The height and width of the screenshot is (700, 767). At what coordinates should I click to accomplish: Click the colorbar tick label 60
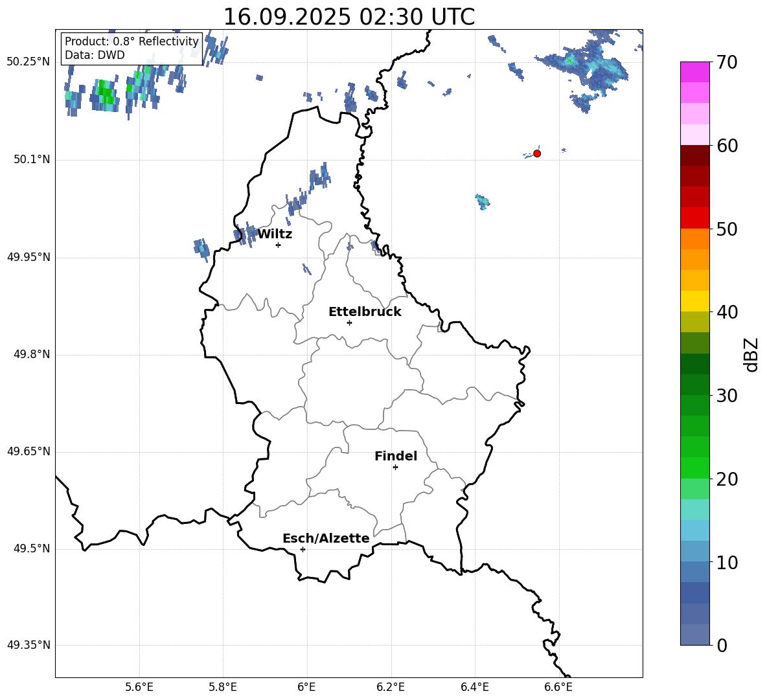727,146
